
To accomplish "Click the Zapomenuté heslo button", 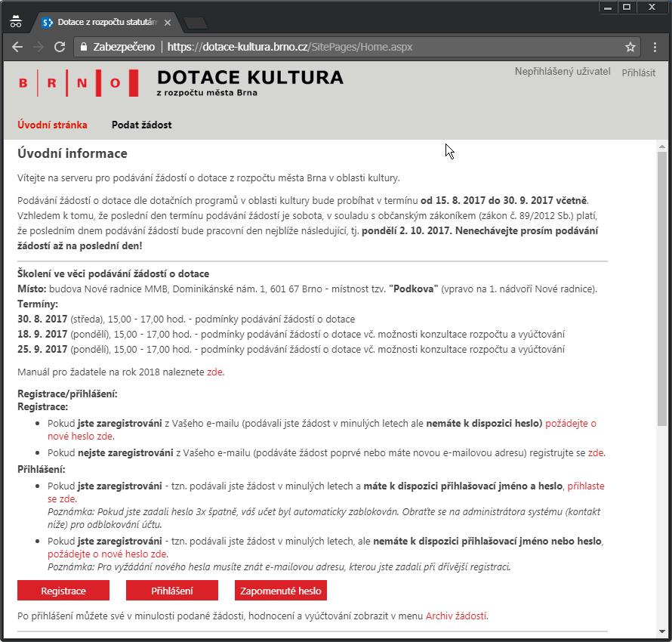I will (281, 591).
